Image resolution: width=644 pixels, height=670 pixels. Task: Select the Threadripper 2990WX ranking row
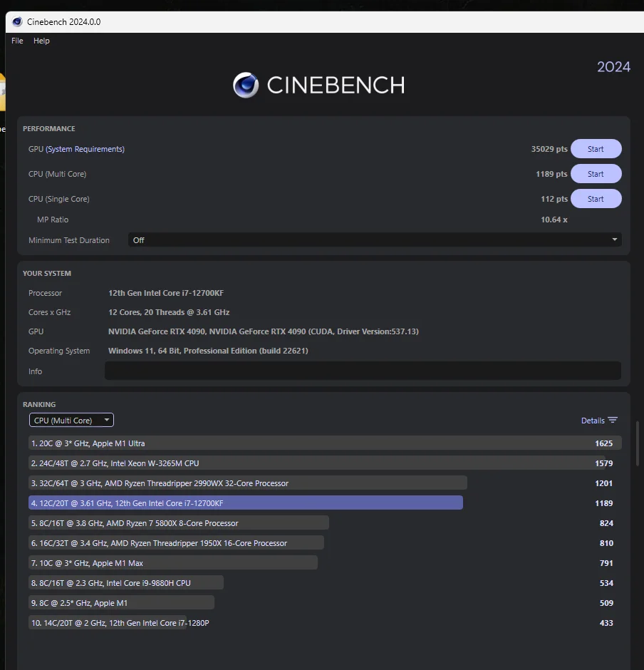pos(325,483)
